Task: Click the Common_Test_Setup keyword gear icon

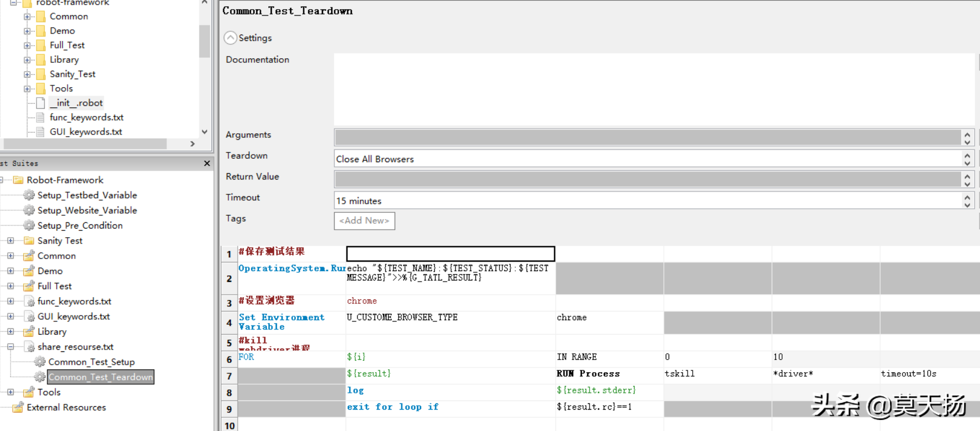Action: click(x=40, y=362)
